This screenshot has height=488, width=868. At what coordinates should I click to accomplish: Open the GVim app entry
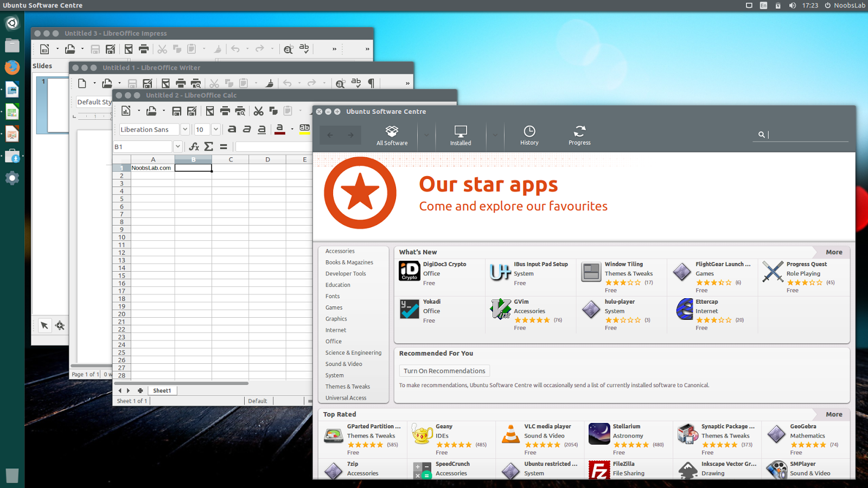tap(531, 315)
